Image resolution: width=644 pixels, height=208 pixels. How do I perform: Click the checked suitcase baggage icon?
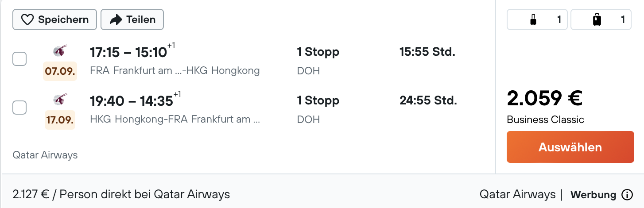click(x=597, y=20)
